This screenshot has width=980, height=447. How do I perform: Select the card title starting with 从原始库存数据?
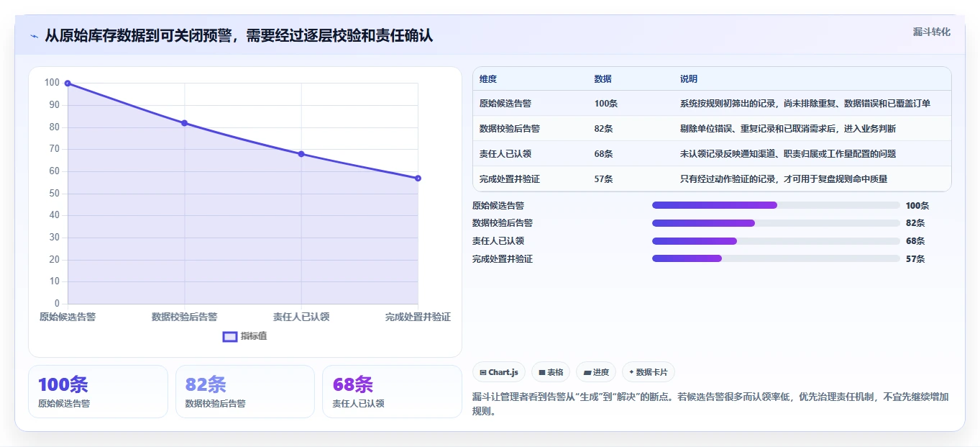tap(239, 35)
